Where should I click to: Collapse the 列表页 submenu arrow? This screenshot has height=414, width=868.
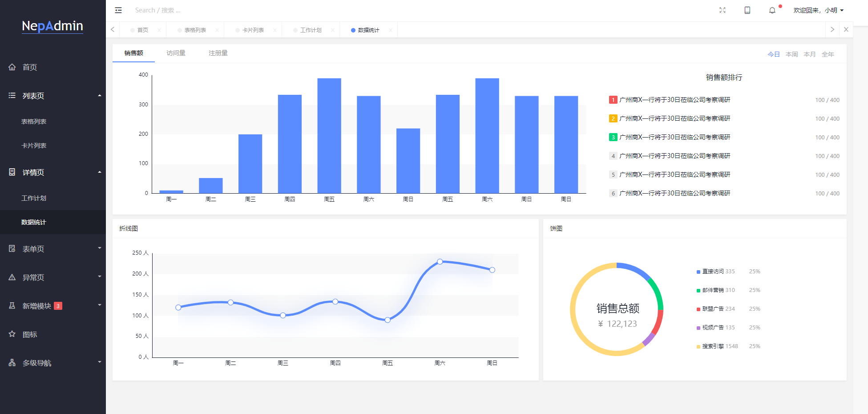pos(100,95)
